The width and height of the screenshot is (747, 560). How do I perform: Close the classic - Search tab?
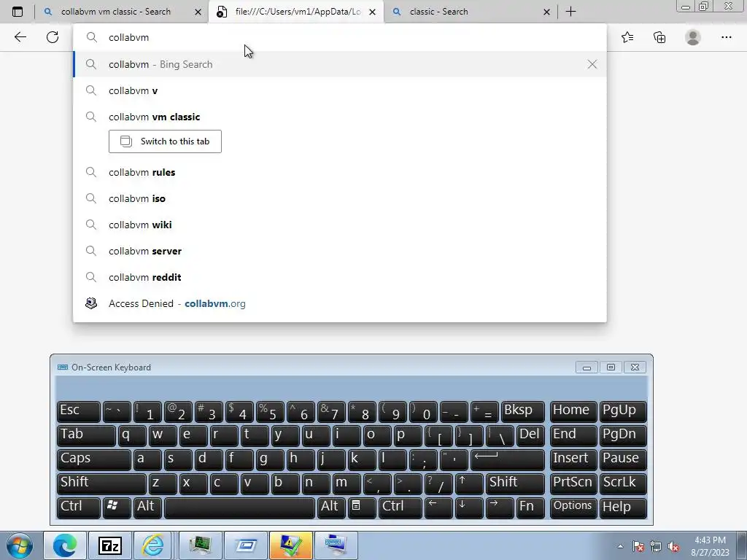[547, 12]
